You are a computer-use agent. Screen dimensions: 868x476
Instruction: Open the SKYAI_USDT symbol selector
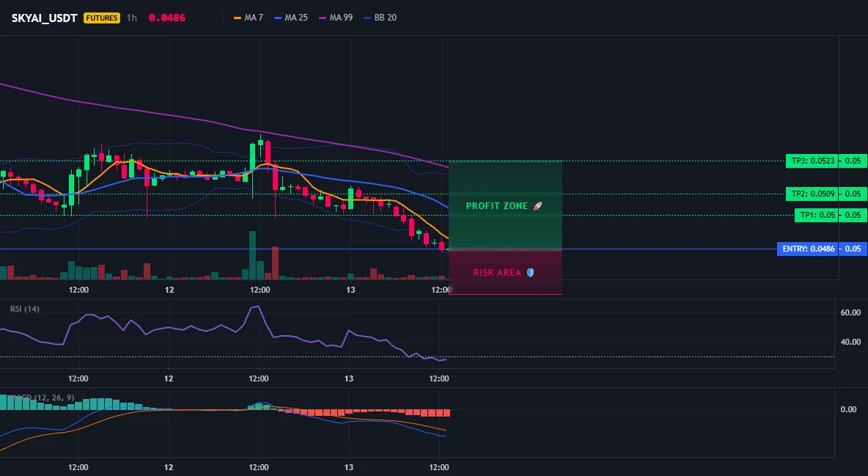44,18
